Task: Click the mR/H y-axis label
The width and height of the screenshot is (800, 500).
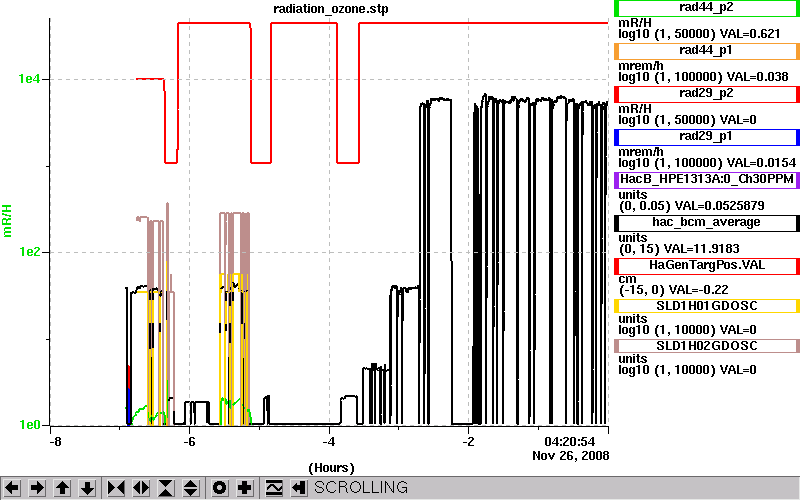Action: click(x=8, y=220)
